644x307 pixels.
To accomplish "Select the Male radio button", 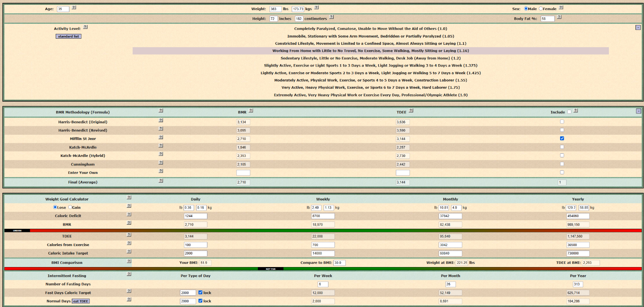I will [x=526, y=8].
